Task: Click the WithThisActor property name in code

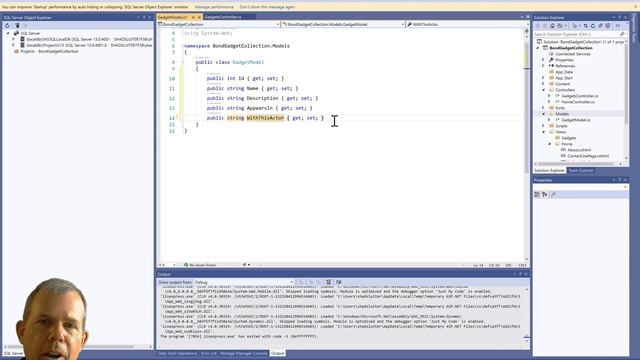Action: (x=265, y=118)
